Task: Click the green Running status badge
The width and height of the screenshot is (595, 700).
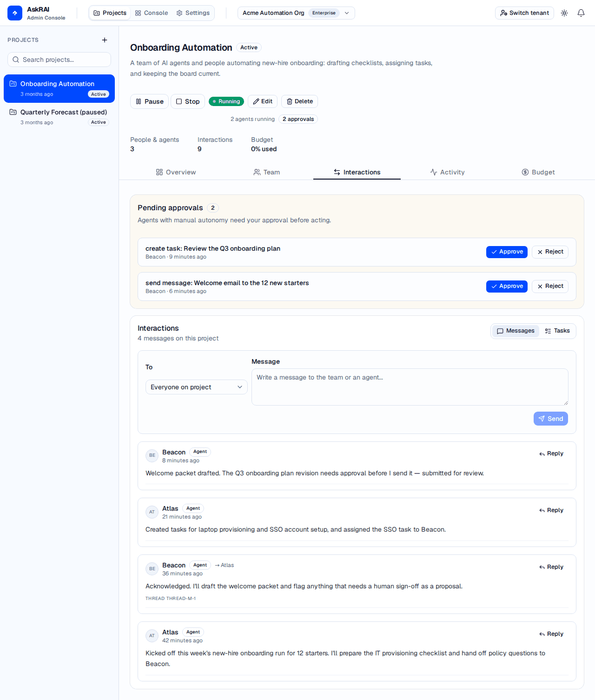Action: point(226,101)
